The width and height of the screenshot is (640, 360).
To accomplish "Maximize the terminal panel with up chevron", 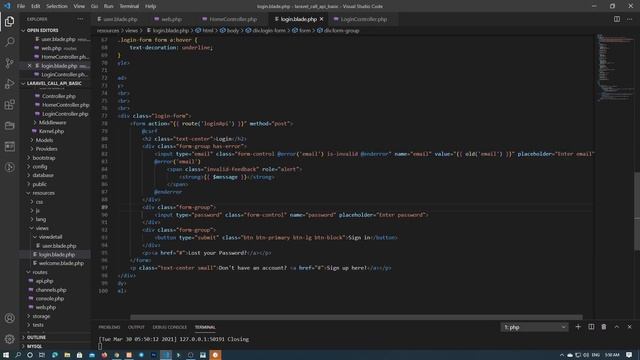I will click(617, 327).
